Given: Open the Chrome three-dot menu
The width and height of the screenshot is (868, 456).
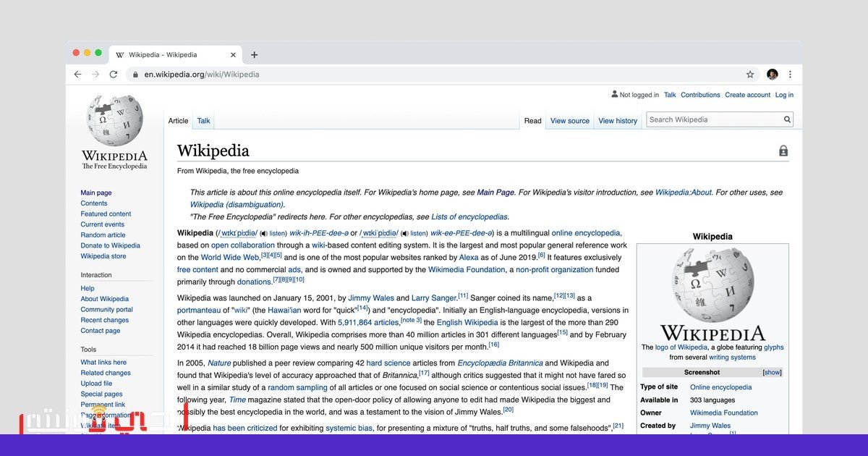Looking at the screenshot, I should click(790, 75).
